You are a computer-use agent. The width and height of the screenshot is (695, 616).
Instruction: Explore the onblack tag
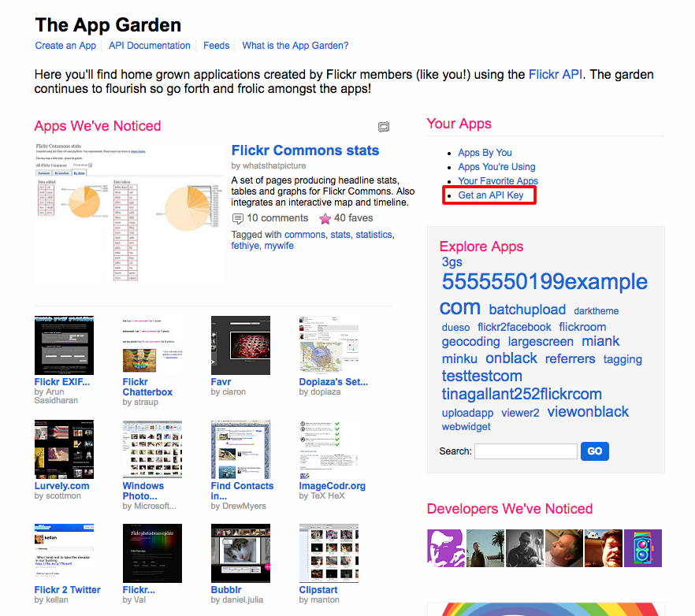pyautogui.click(x=511, y=358)
